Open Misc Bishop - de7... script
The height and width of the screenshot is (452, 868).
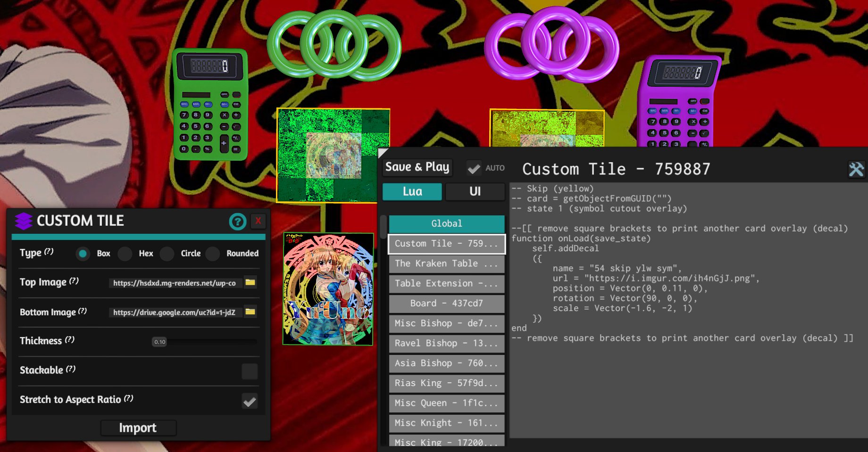tap(446, 323)
